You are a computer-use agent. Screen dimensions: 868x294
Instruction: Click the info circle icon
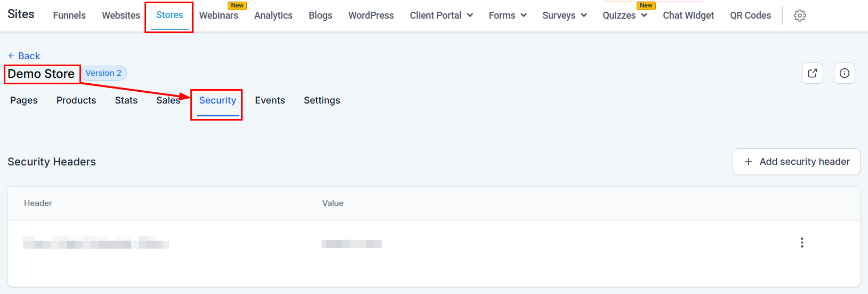pos(845,73)
